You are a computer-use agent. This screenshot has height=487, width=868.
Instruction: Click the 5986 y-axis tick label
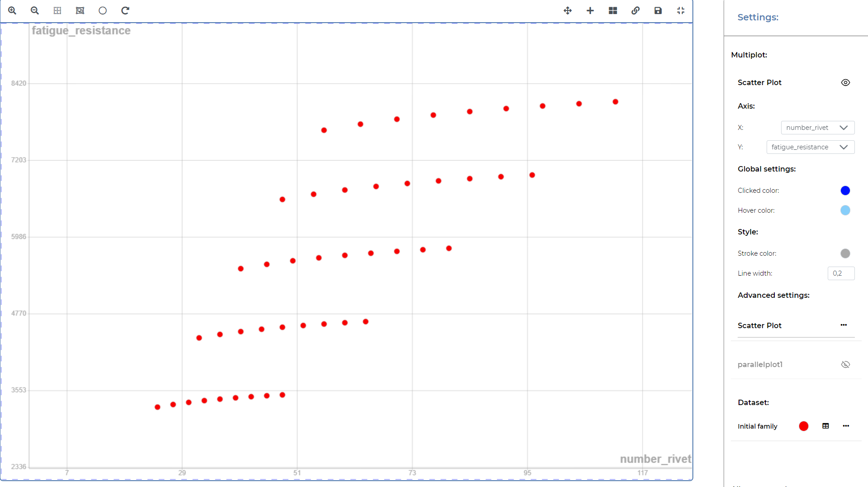[19, 237]
